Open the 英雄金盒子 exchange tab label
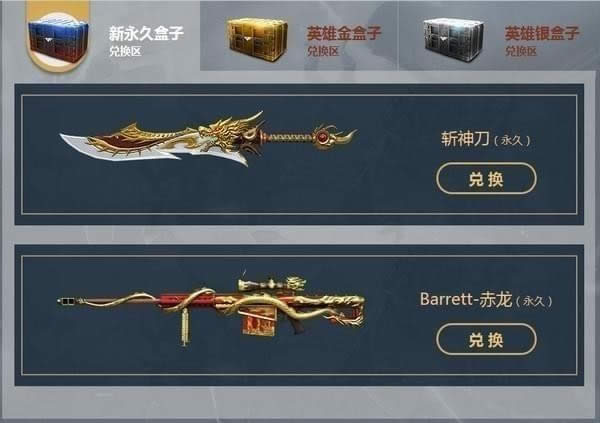 [x=344, y=33]
